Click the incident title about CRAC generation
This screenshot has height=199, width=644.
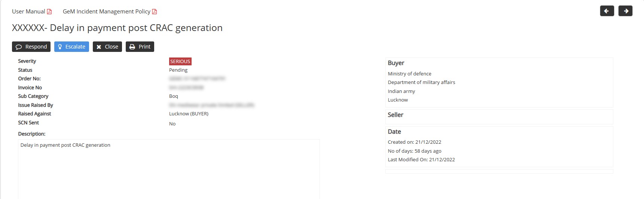(117, 28)
